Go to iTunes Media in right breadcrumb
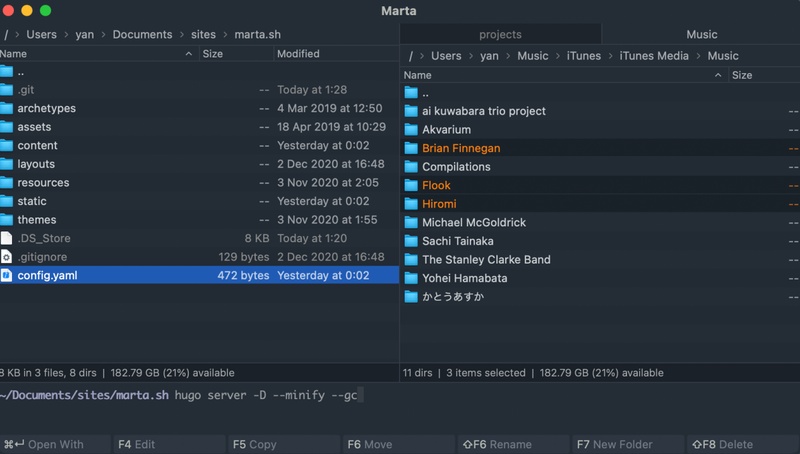The image size is (800, 454). tap(654, 56)
